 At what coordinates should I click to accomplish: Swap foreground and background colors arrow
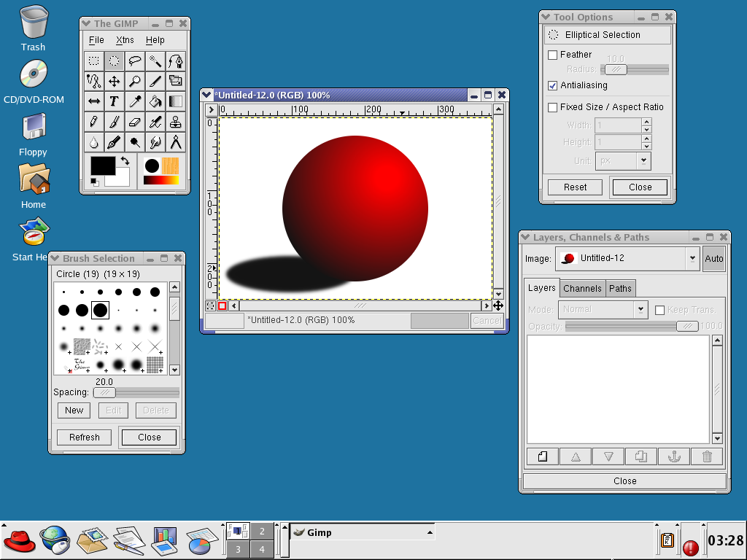[125, 161]
